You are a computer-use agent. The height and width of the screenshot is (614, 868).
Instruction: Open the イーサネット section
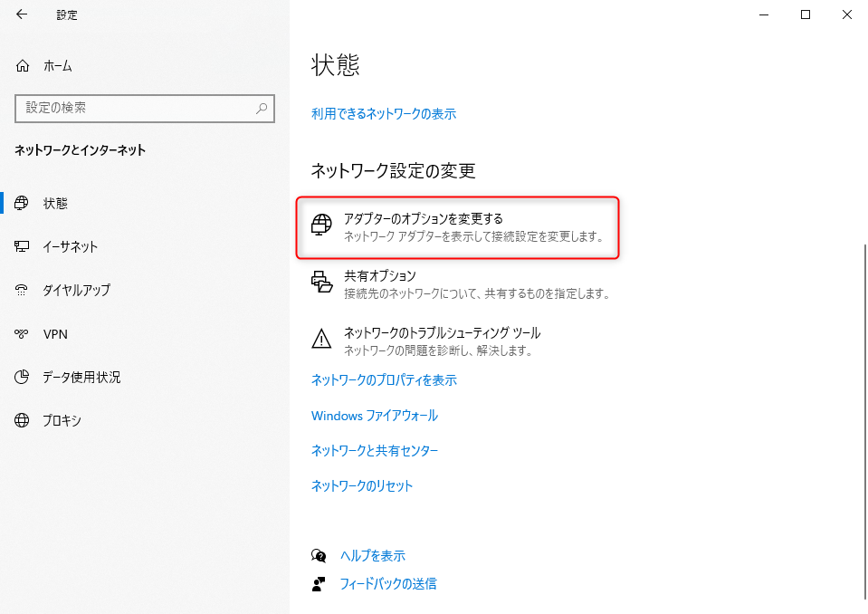[x=71, y=246]
